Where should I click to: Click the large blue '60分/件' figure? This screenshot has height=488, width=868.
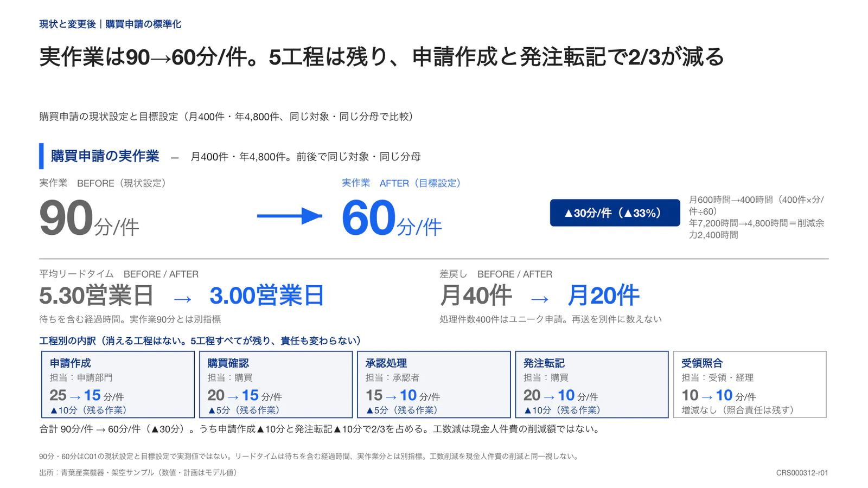[392, 219]
